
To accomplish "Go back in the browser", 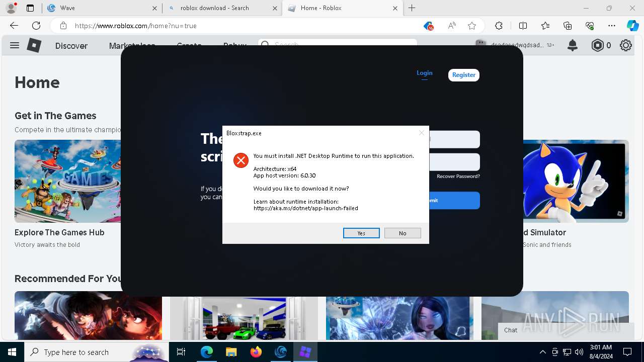I will (14, 26).
